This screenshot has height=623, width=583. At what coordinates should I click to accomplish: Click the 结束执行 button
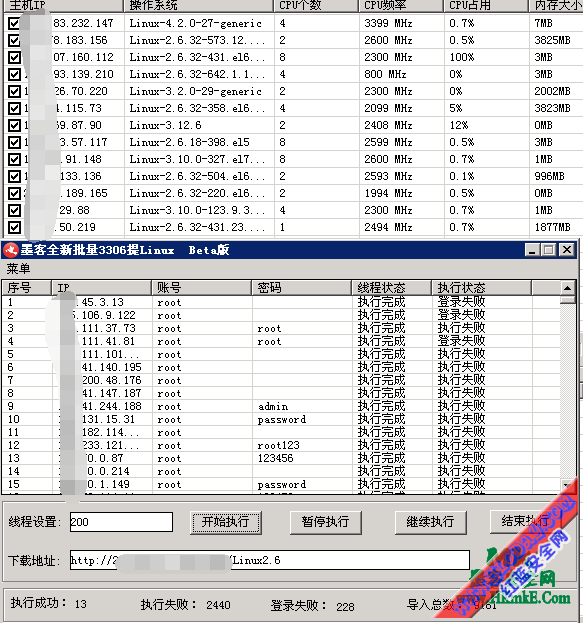click(525, 522)
